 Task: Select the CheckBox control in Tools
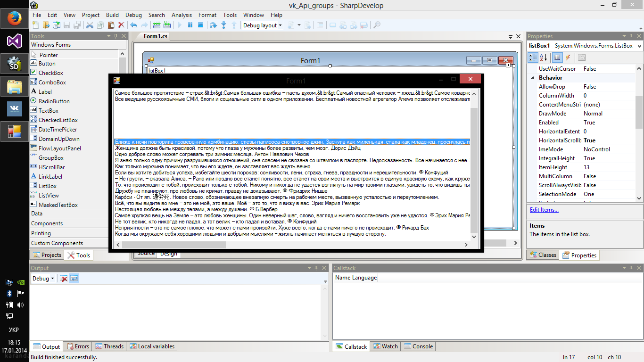click(x=50, y=73)
